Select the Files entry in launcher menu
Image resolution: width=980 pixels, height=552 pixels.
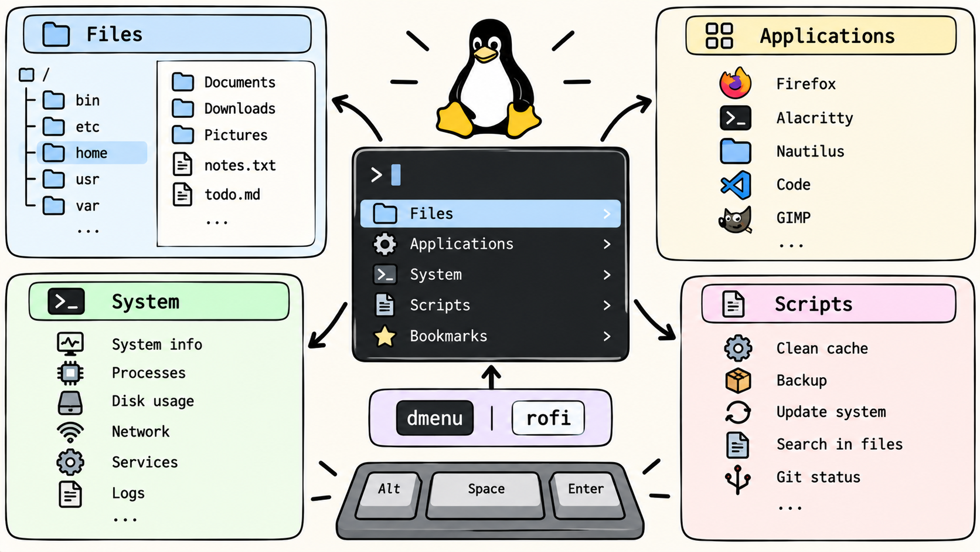490,214
